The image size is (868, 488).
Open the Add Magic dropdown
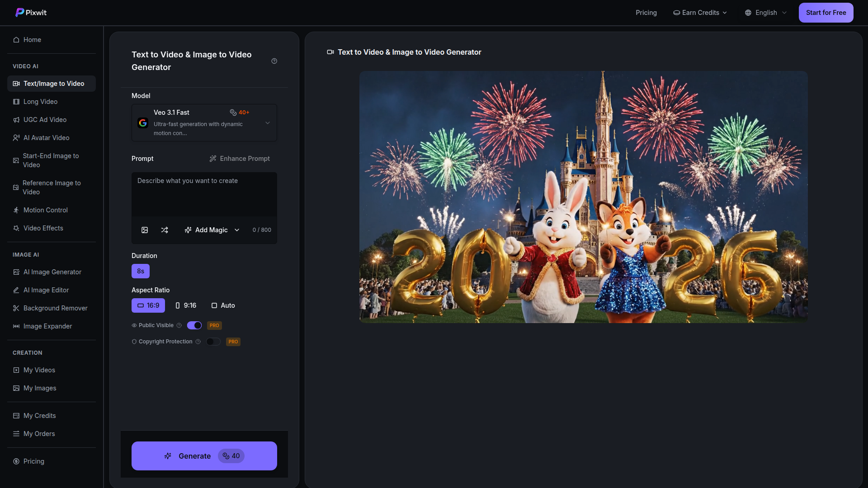coord(212,230)
